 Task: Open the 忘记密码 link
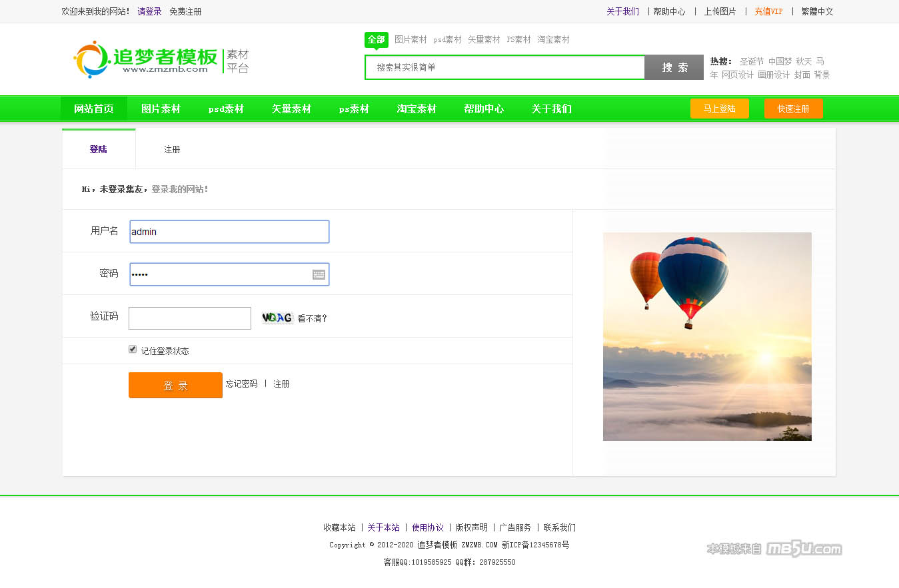(x=241, y=384)
